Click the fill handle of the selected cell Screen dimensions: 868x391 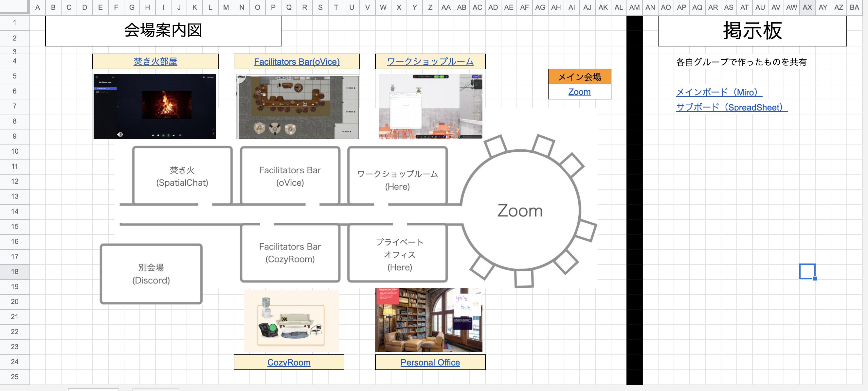coord(815,278)
